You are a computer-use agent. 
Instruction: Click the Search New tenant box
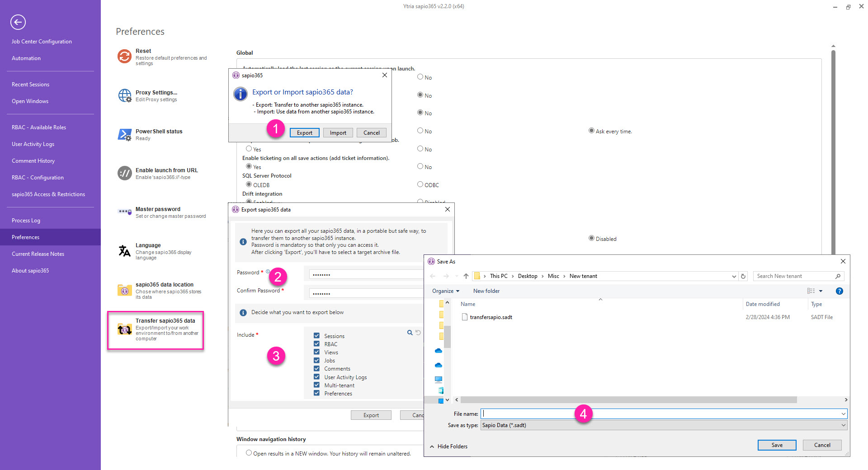click(x=798, y=276)
